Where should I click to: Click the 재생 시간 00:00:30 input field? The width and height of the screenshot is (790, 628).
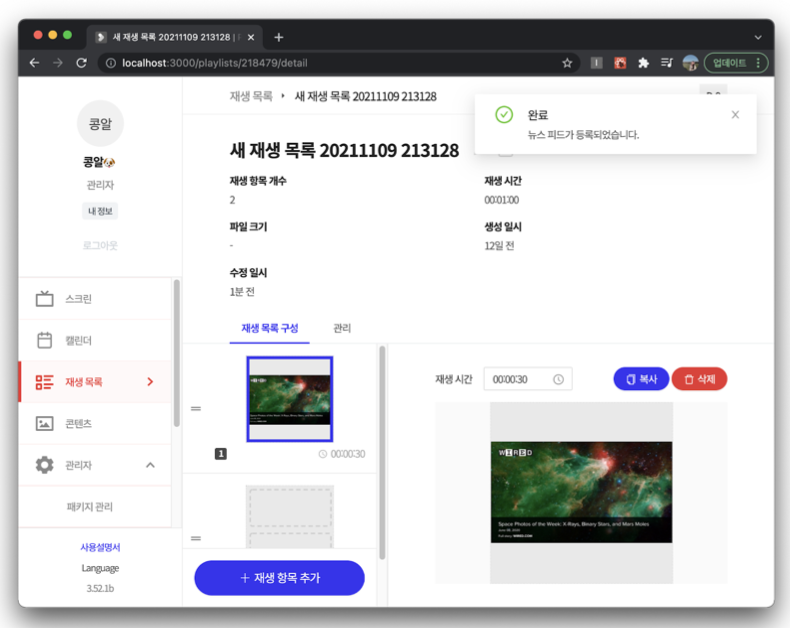click(528, 379)
